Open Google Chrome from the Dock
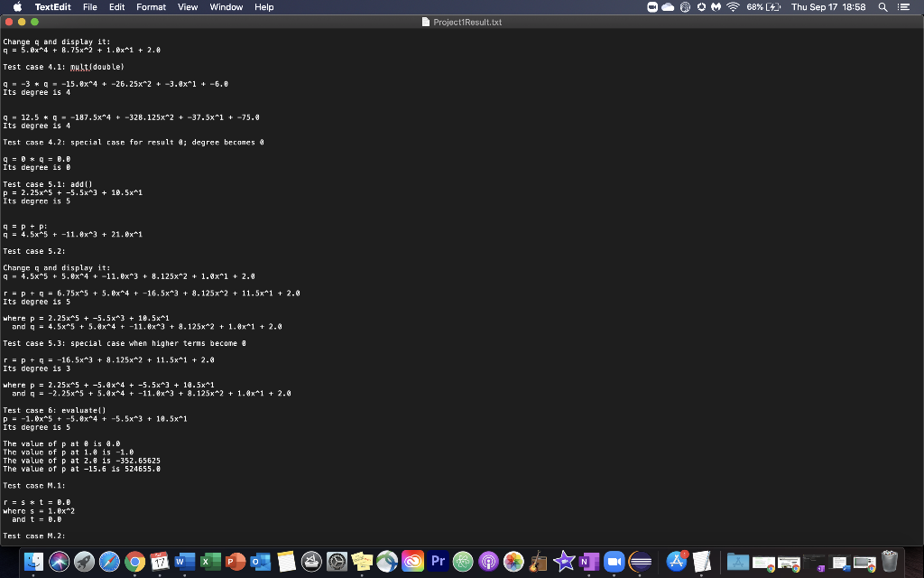The width and height of the screenshot is (924, 578). [x=135, y=562]
